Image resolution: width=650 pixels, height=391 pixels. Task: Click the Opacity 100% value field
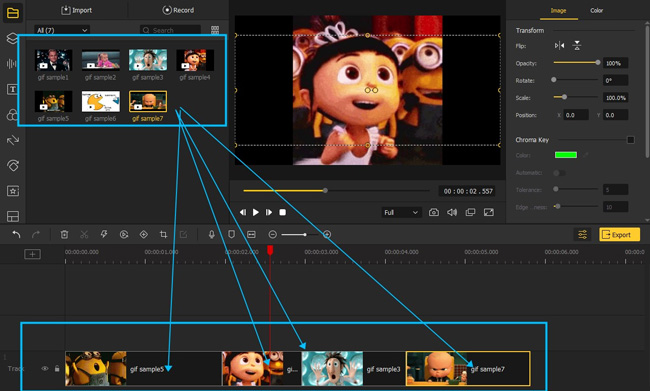coord(615,63)
